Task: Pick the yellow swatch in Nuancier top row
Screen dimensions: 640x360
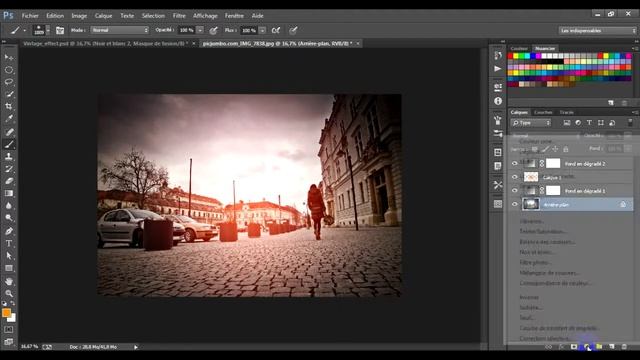Action: (516, 56)
